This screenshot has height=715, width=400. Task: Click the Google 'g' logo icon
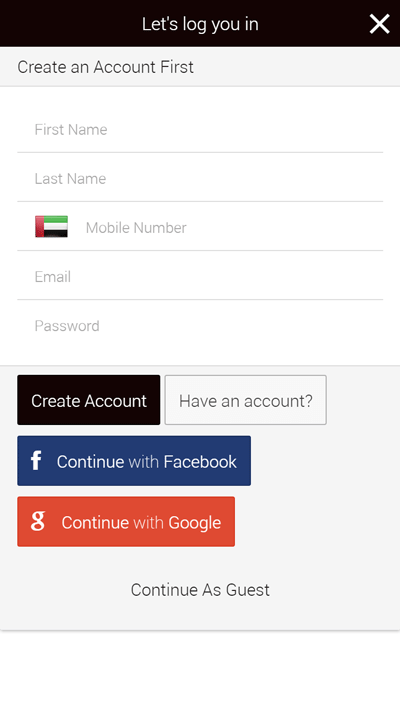click(38, 521)
